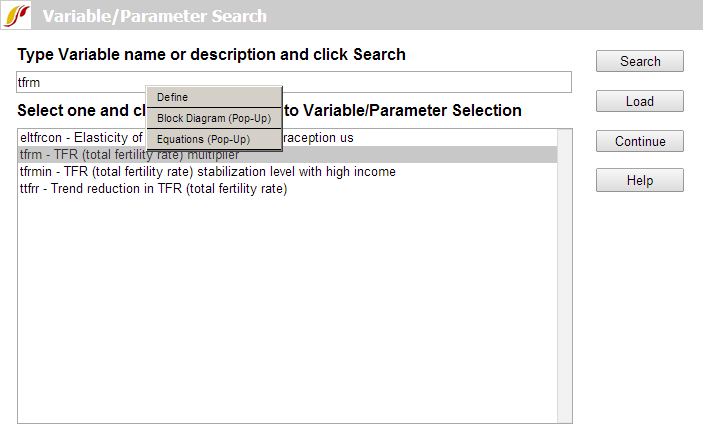Pick the tfrmin stabilization level entry
Viewport: 703px width, 434px height.
[207, 172]
